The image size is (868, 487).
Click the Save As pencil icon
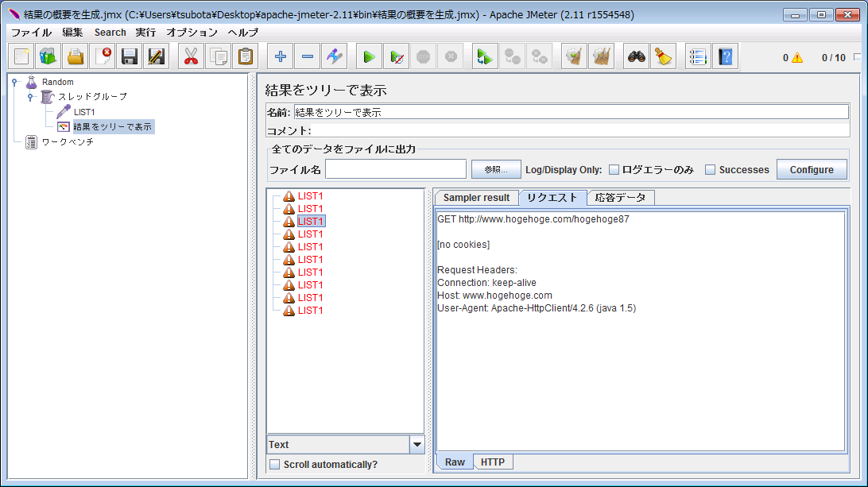157,56
